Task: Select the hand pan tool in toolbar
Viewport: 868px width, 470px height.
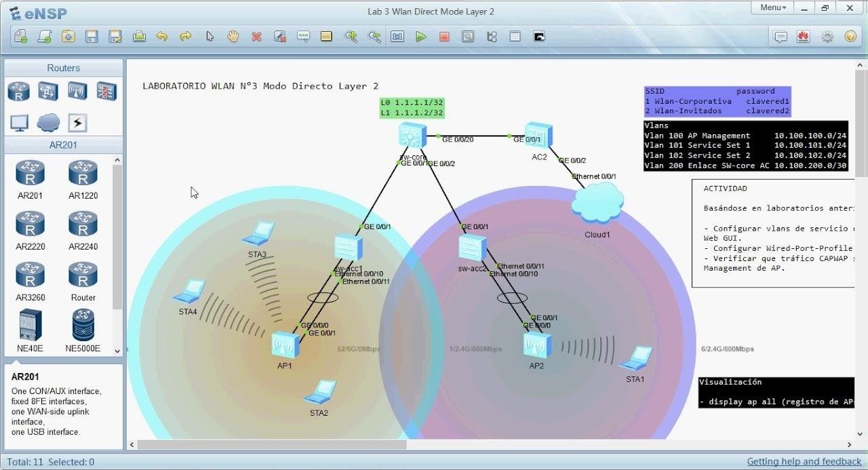Action: 233,37
